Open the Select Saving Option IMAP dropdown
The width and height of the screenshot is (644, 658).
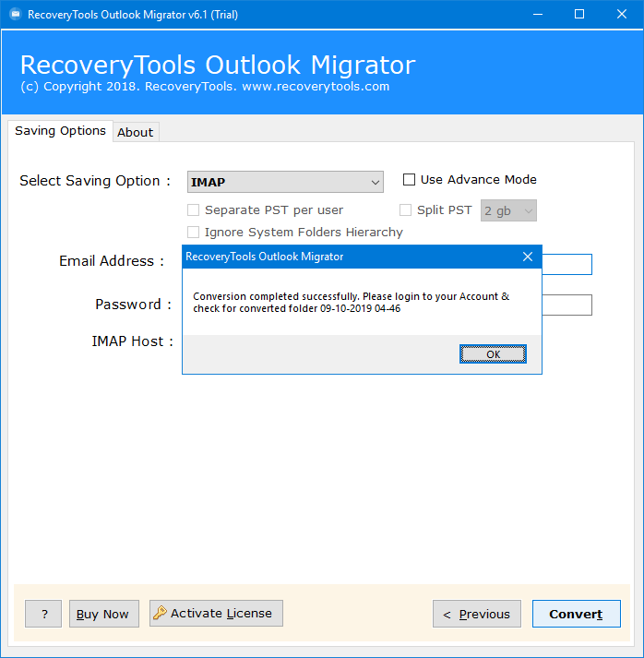coord(285,182)
